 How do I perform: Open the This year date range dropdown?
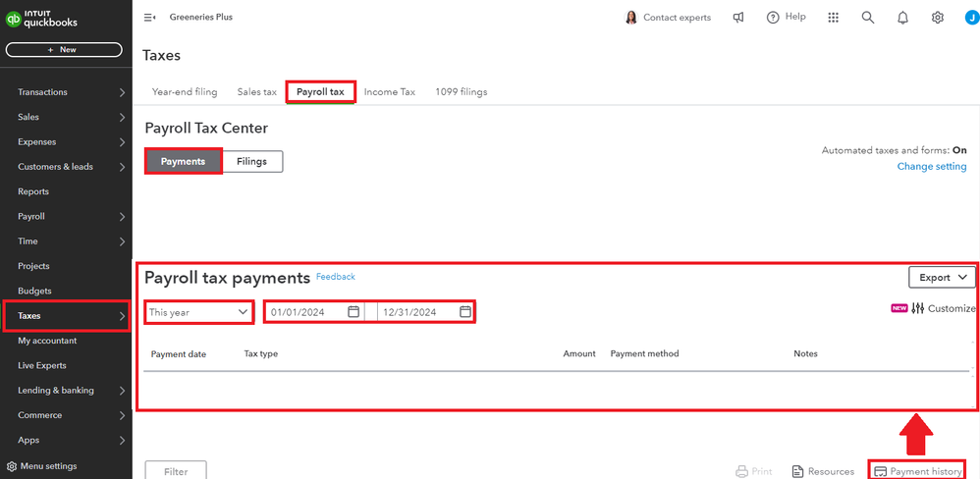click(198, 311)
